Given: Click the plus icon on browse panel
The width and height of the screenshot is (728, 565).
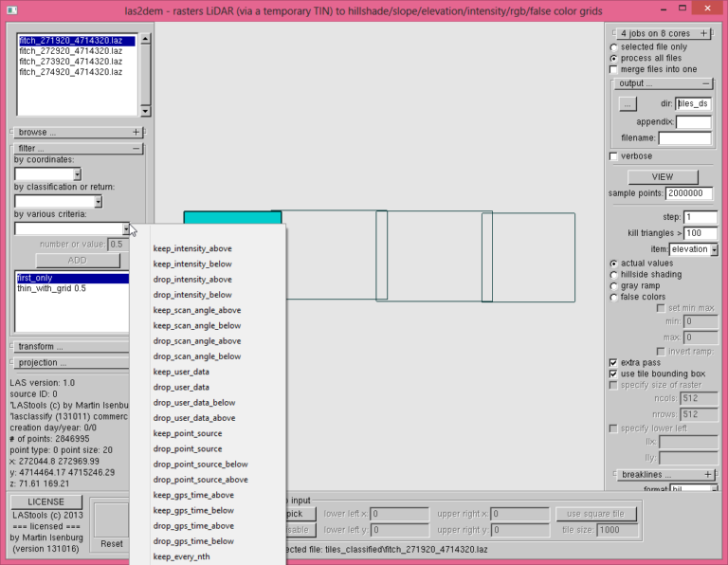Looking at the screenshot, I should tap(136, 133).
